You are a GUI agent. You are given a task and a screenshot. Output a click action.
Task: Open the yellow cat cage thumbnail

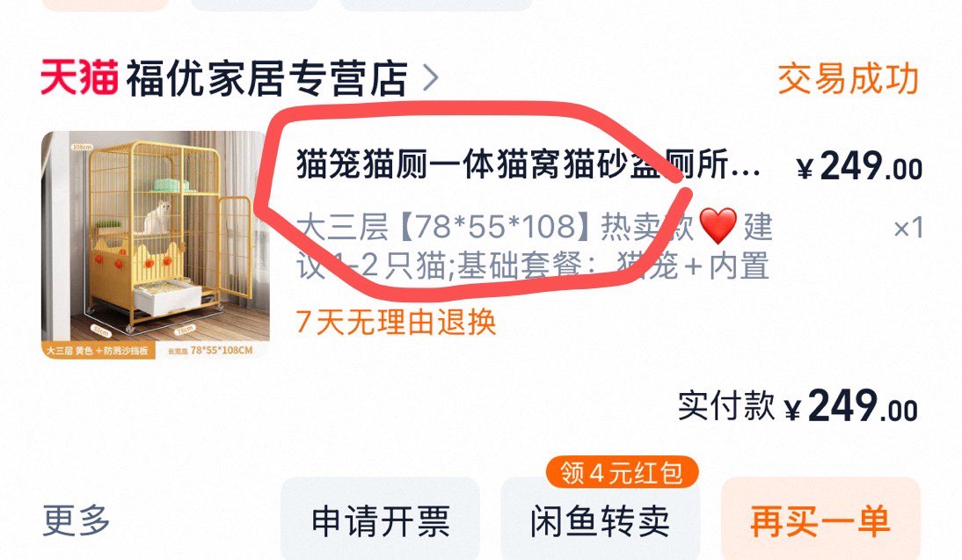[156, 244]
